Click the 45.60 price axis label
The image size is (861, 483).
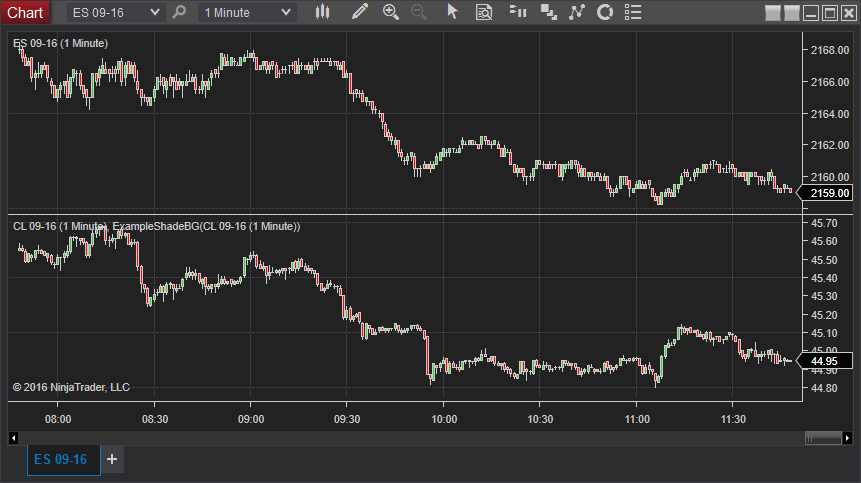(824, 242)
